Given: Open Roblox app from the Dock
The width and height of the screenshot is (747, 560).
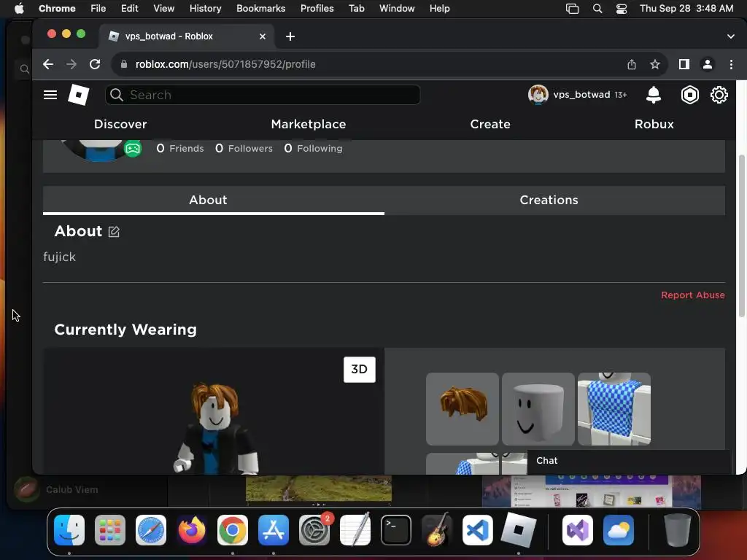Looking at the screenshot, I should pyautogui.click(x=519, y=529).
